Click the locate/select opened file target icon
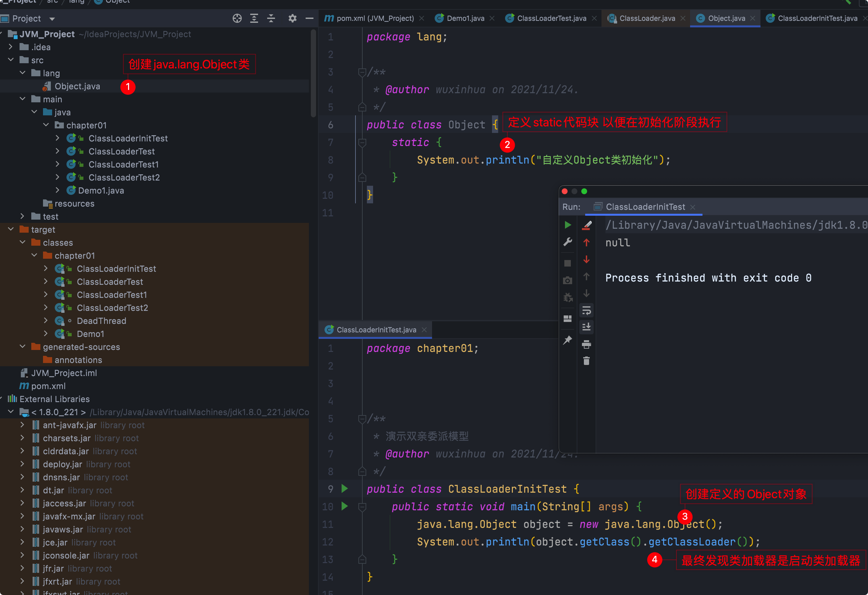The width and height of the screenshot is (868, 595). point(237,18)
